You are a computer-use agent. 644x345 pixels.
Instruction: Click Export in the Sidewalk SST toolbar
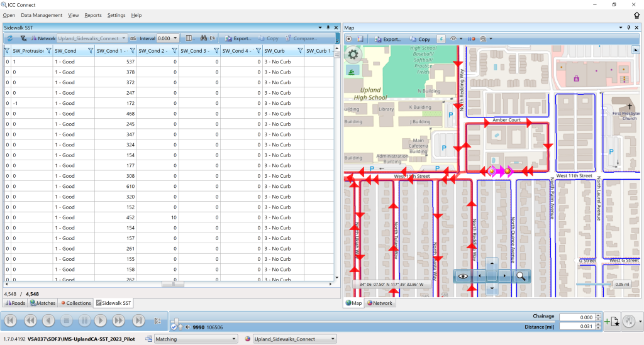tap(238, 38)
